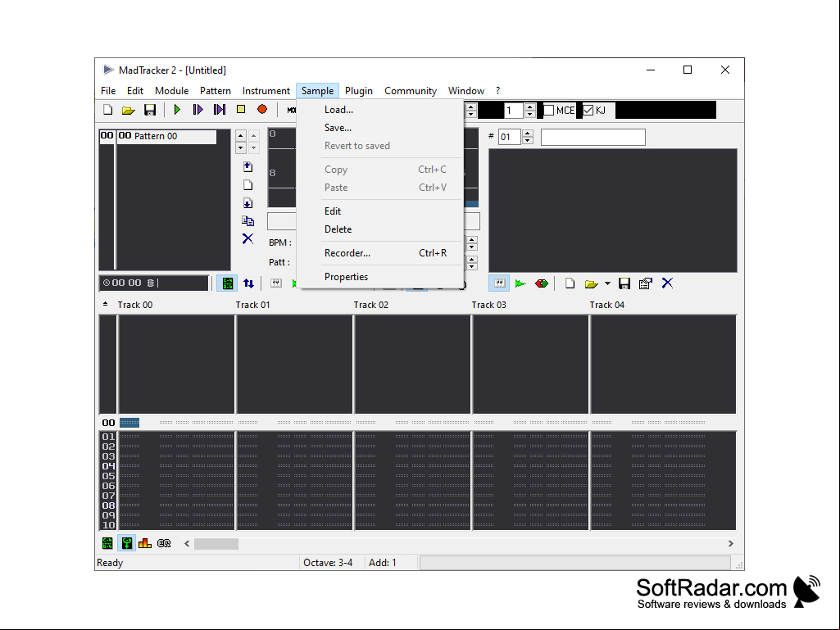Viewport: 840px width, 630px height.
Task: Collapse the small triangle beside Track 00
Action: click(x=105, y=304)
